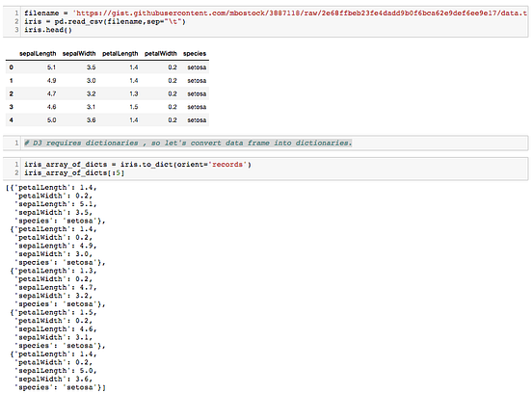Click the iris.to_dict(orient='records') code line
The image size is (532, 393).
[x=138, y=165]
